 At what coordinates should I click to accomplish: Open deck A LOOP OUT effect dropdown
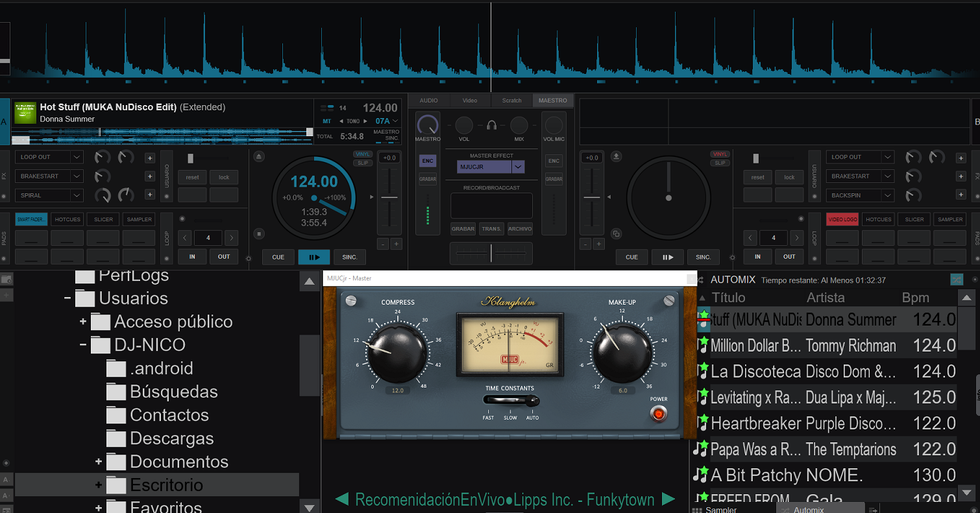(x=77, y=158)
